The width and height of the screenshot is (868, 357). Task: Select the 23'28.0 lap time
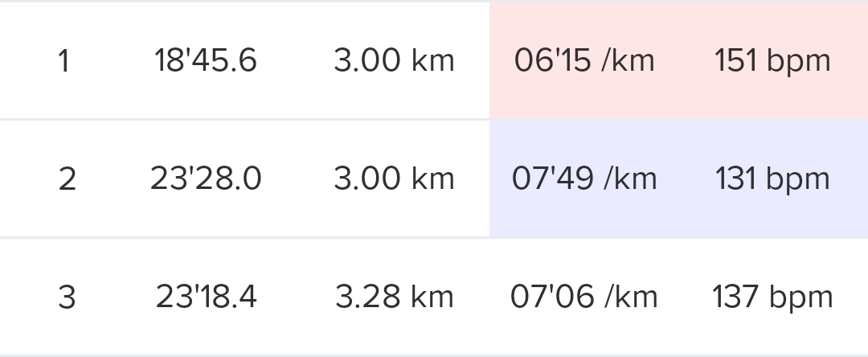(206, 178)
